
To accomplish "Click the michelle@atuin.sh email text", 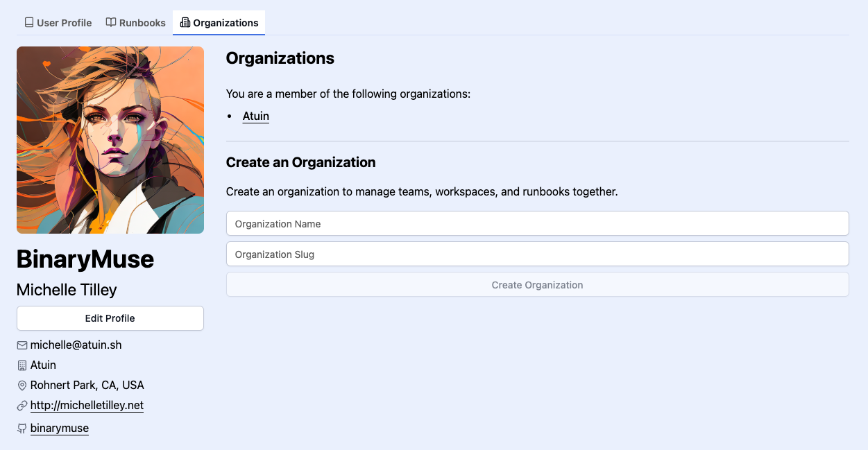I will tap(76, 345).
